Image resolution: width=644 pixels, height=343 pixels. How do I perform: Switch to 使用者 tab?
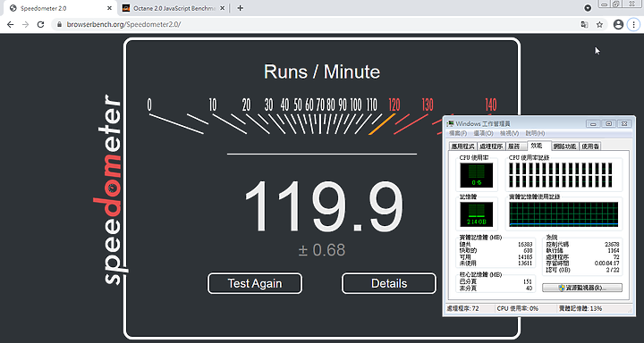point(589,146)
